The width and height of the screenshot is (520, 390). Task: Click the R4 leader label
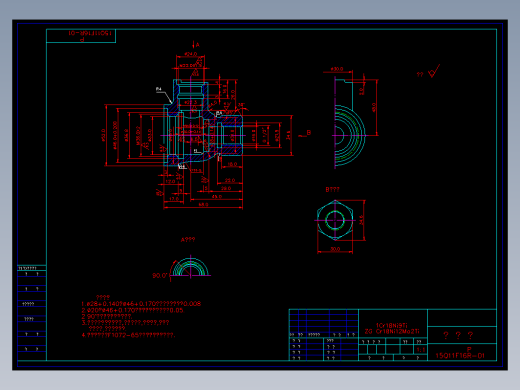click(x=159, y=89)
